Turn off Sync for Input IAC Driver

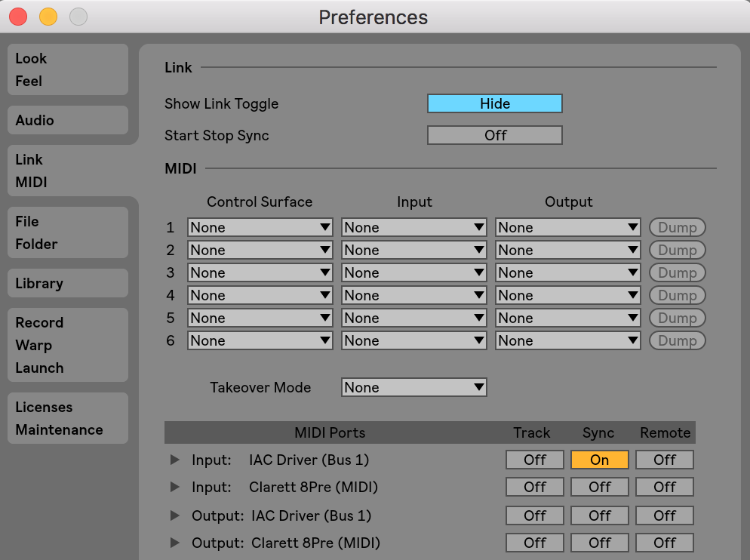[x=599, y=460]
